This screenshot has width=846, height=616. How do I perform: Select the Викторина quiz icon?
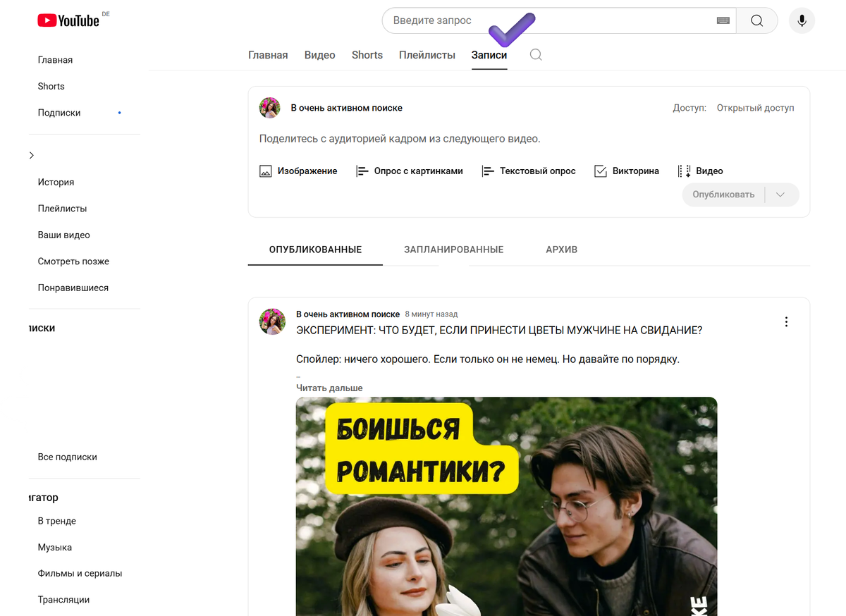pos(601,171)
